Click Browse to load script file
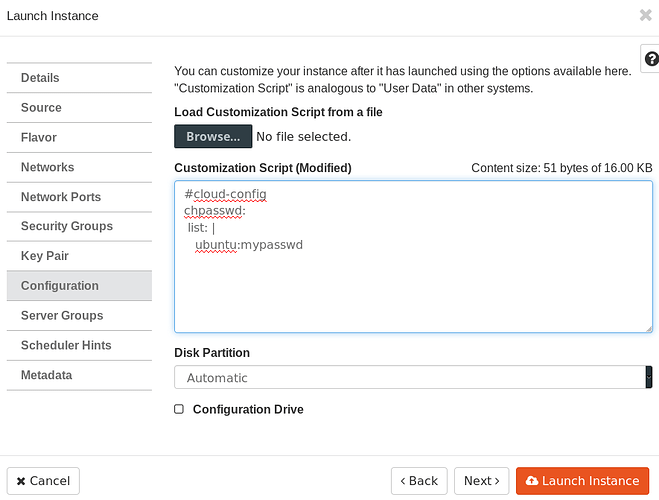The image size is (659, 500). (212, 136)
